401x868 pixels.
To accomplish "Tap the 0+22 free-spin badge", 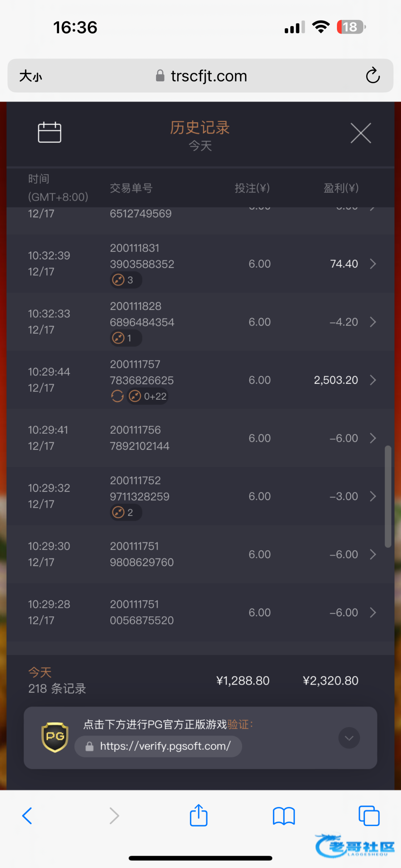I will [x=148, y=396].
